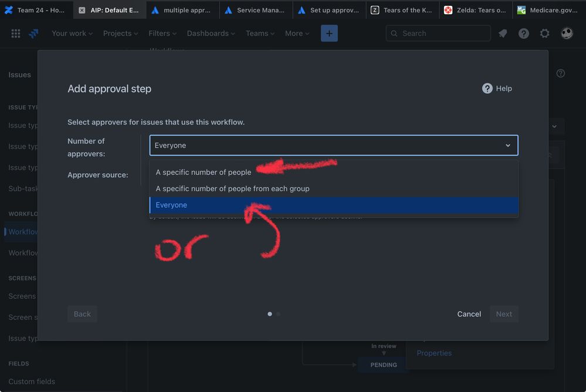
Task: Click the Sub-tasks sidebar item
Action: 23,188
